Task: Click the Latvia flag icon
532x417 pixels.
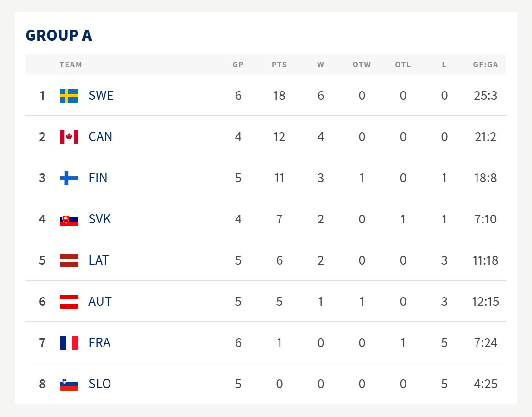Action: click(x=69, y=260)
